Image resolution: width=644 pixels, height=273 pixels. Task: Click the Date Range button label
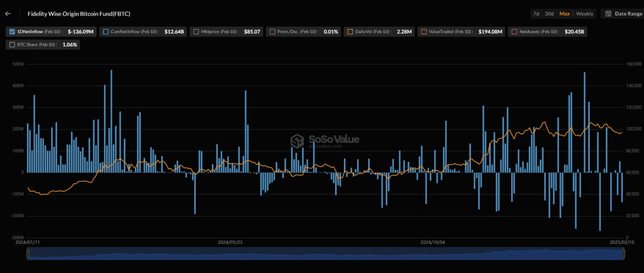tap(628, 14)
